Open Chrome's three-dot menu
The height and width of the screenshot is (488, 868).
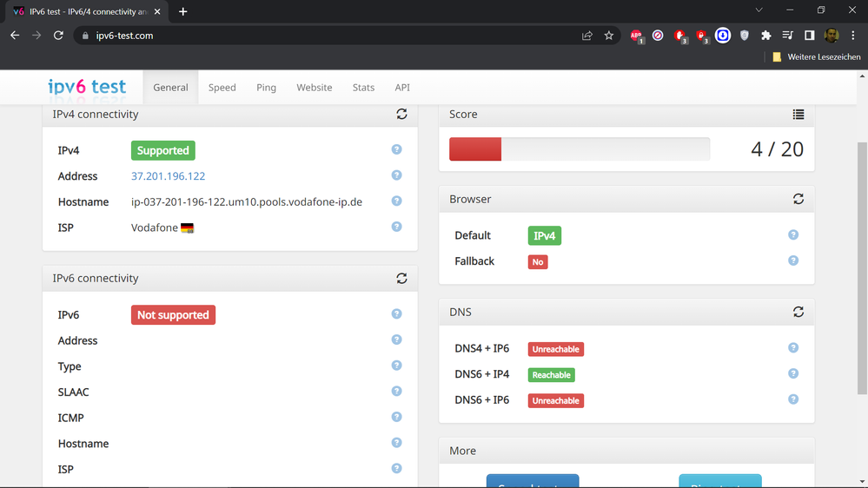(x=852, y=36)
